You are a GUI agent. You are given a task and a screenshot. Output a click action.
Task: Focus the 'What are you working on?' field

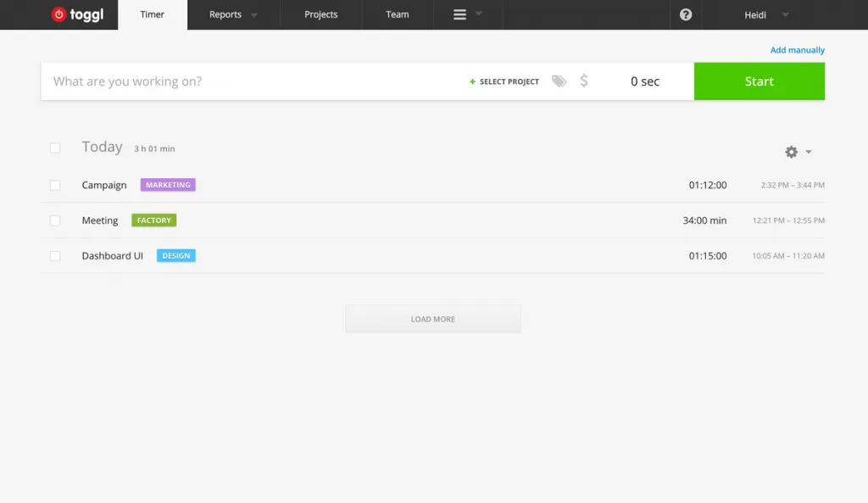(254, 81)
